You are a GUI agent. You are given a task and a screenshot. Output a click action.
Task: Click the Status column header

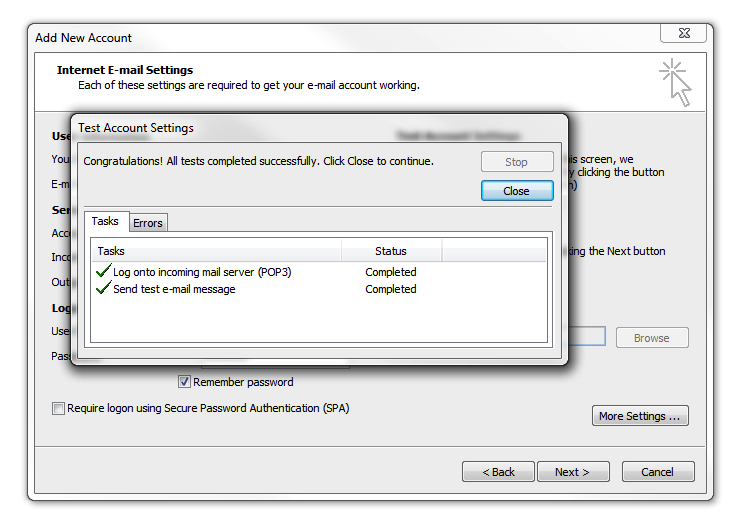pos(391,251)
